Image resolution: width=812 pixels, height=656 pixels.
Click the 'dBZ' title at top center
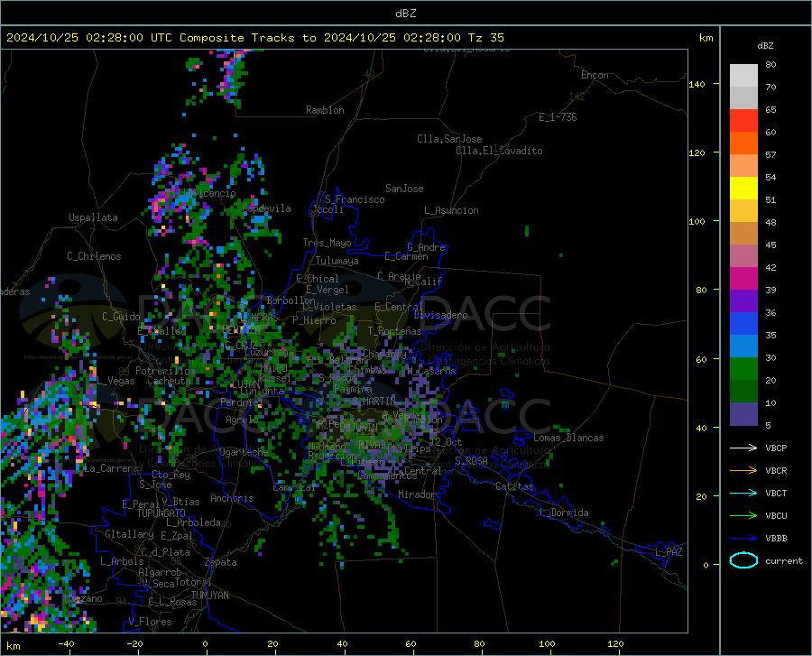tap(405, 14)
